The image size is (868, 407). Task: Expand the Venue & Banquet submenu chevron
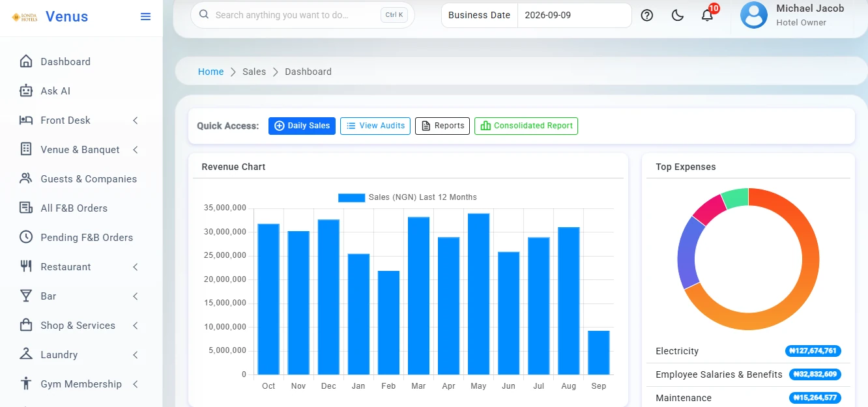(x=136, y=150)
